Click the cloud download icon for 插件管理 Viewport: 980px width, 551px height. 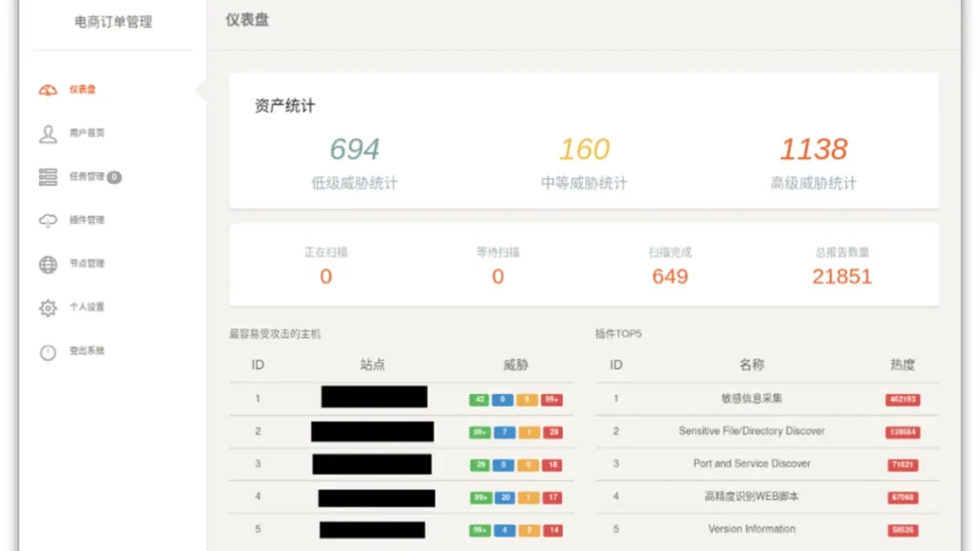click(x=48, y=221)
